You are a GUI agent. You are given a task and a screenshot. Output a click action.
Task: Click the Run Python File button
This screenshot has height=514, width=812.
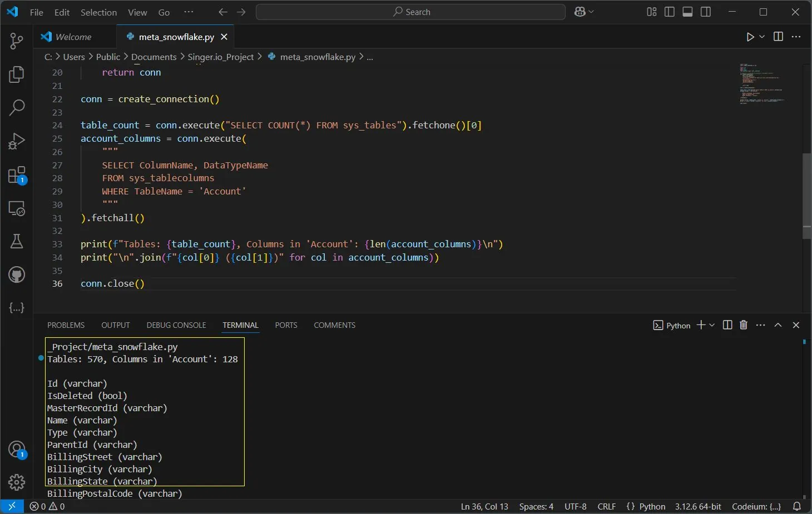point(750,37)
